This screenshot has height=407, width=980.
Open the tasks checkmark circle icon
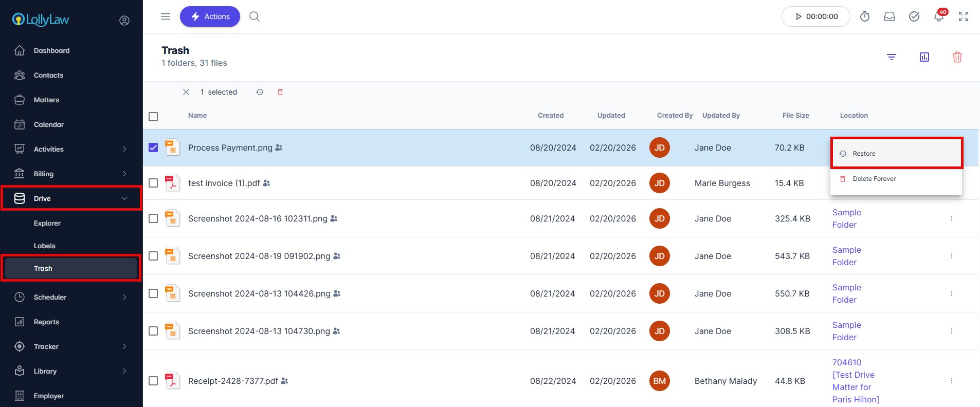(914, 16)
